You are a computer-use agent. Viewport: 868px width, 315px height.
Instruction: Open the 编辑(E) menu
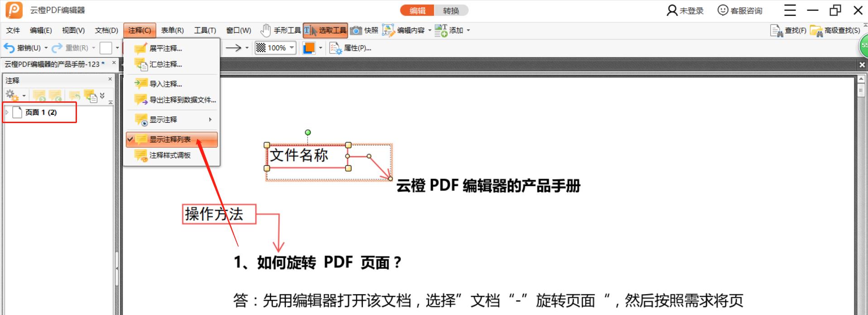(x=41, y=30)
